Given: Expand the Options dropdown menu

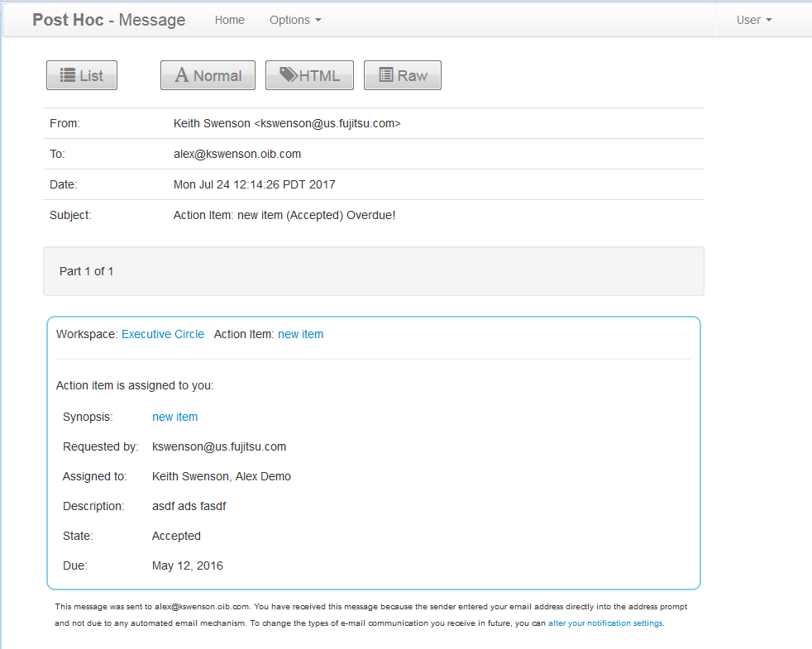Looking at the screenshot, I should tap(295, 20).
